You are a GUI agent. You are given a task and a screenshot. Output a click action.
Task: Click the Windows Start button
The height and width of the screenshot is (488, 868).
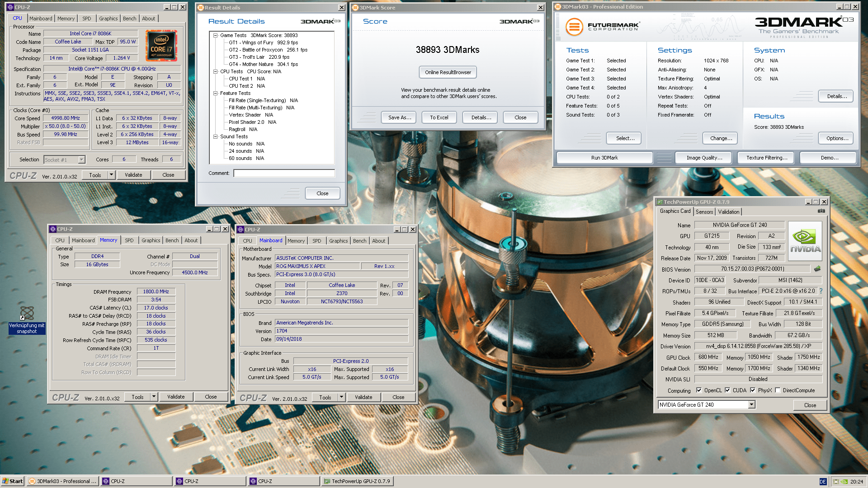12,481
